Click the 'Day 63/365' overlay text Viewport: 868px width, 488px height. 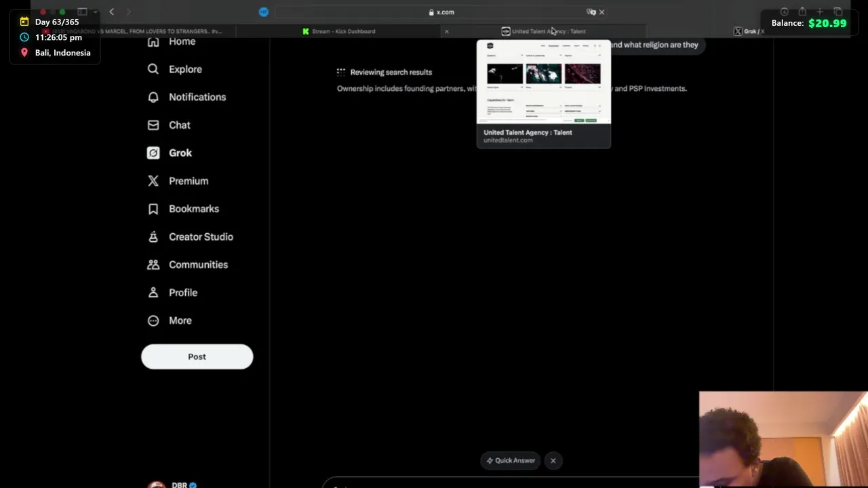[x=57, y=22]
